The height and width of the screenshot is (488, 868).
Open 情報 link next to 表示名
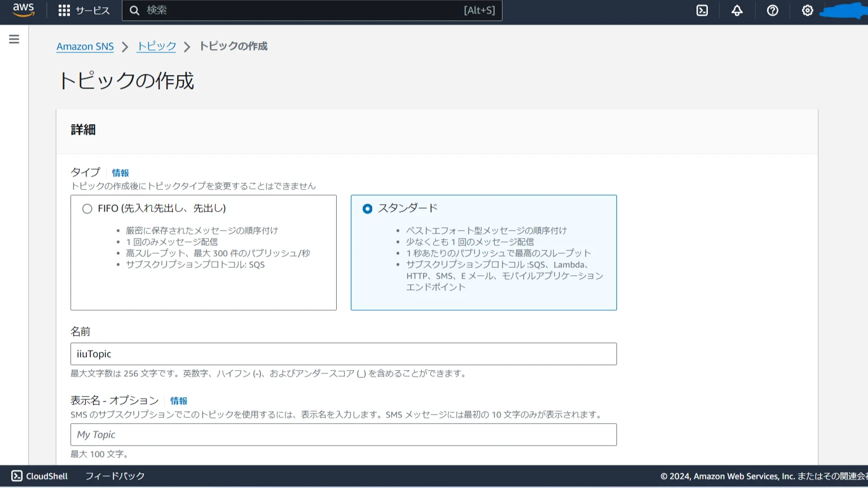pos(179,401)
